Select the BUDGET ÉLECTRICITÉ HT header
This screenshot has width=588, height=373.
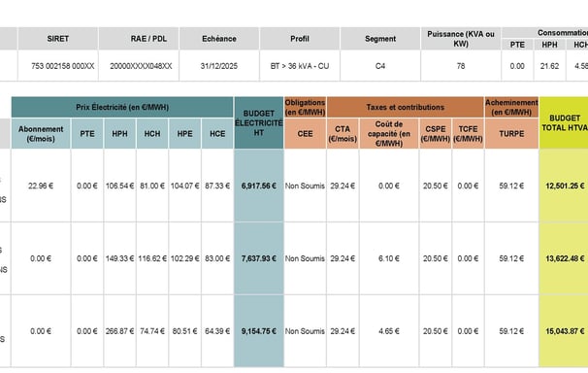point(259,123)
